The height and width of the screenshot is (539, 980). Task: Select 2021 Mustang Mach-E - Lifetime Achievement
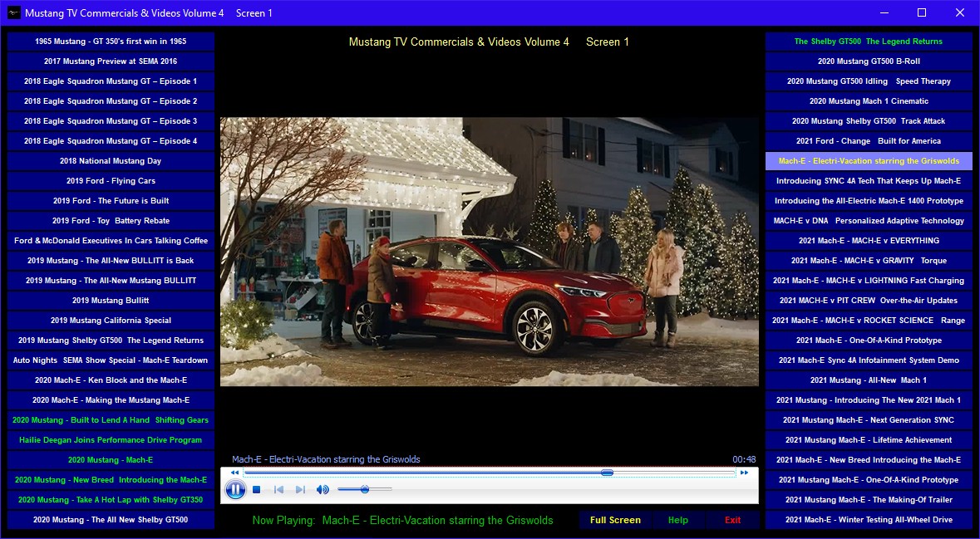[869, 440]
